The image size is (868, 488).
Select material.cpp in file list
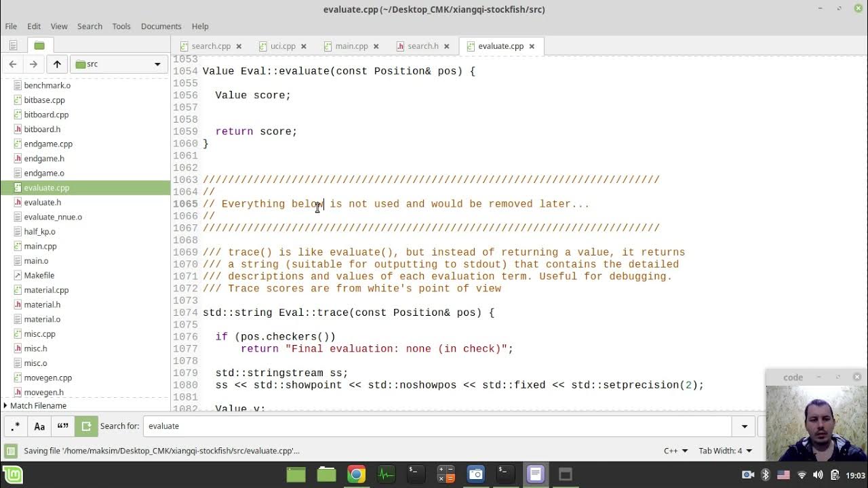pos(46,289)
